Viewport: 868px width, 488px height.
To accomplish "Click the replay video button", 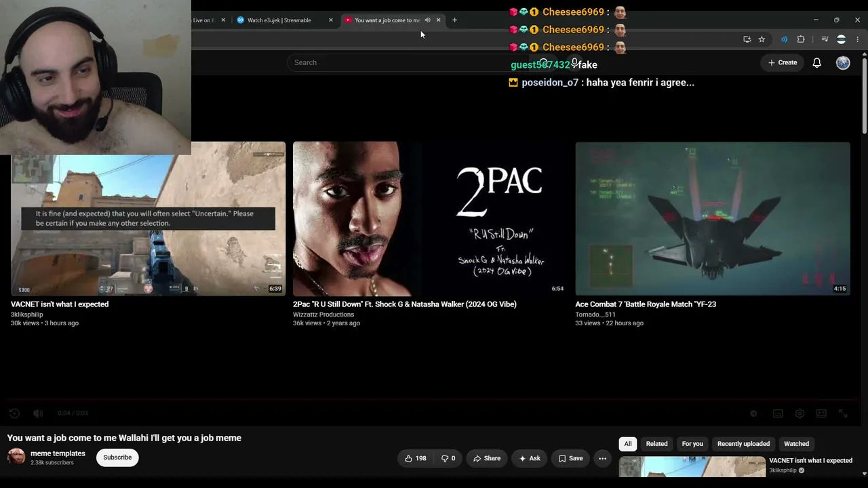I will pos(14,413).
